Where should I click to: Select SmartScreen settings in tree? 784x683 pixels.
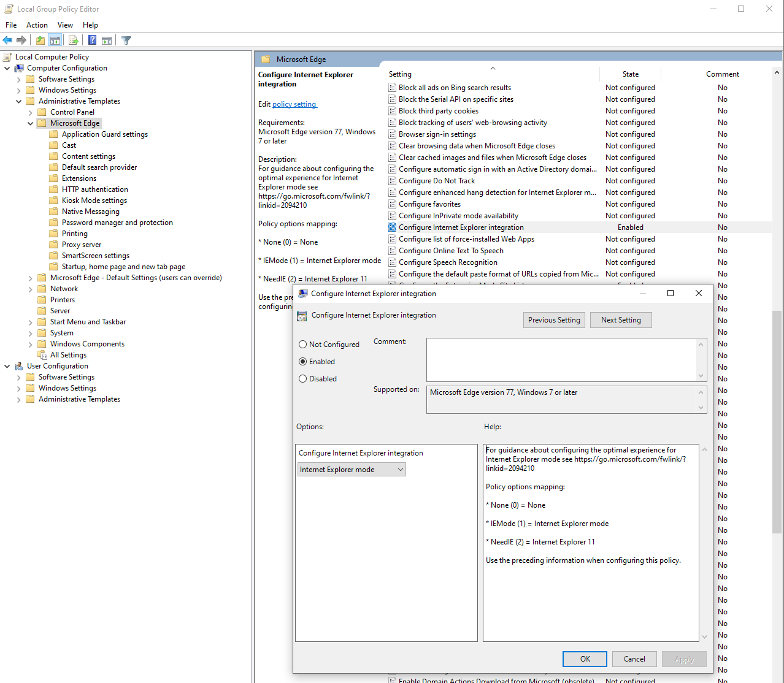pyautogui.click(x=96, y=256)
